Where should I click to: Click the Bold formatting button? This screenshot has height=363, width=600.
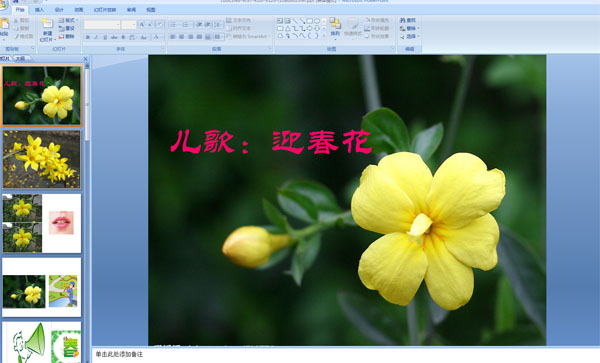[x=88, y=37]
